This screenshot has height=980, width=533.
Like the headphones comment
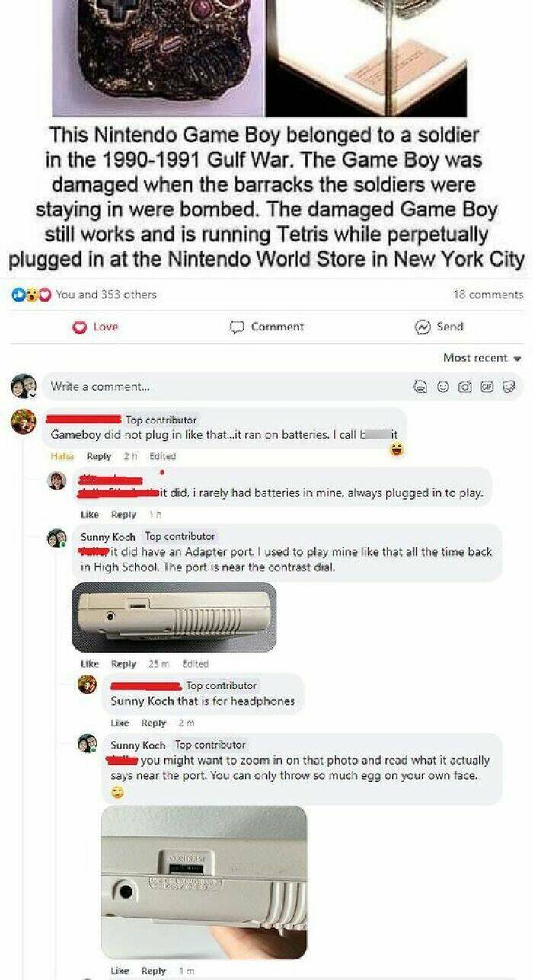coord(120,723)
